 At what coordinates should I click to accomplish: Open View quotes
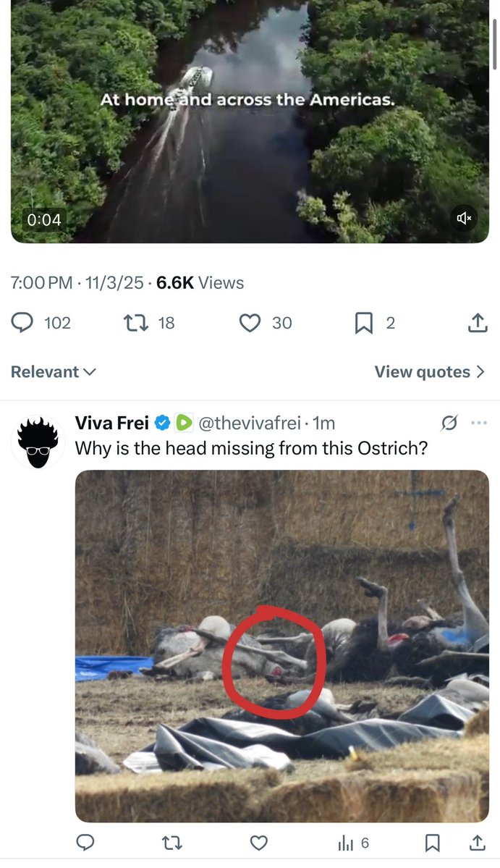click(x=430, y=372)
